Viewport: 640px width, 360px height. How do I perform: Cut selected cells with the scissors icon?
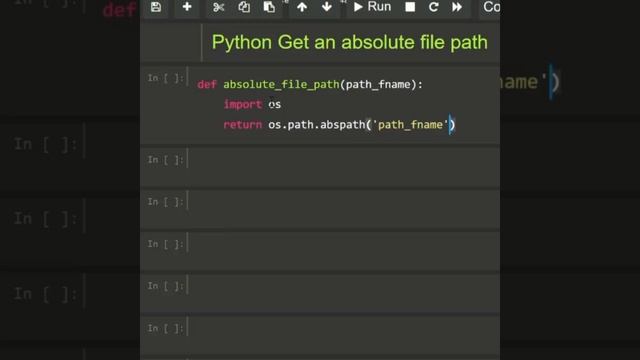click(218, 7)
